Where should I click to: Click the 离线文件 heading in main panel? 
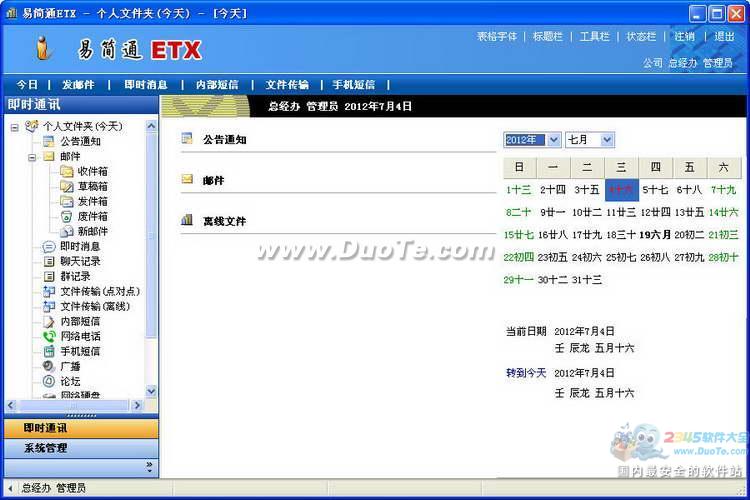coord(224,221)
